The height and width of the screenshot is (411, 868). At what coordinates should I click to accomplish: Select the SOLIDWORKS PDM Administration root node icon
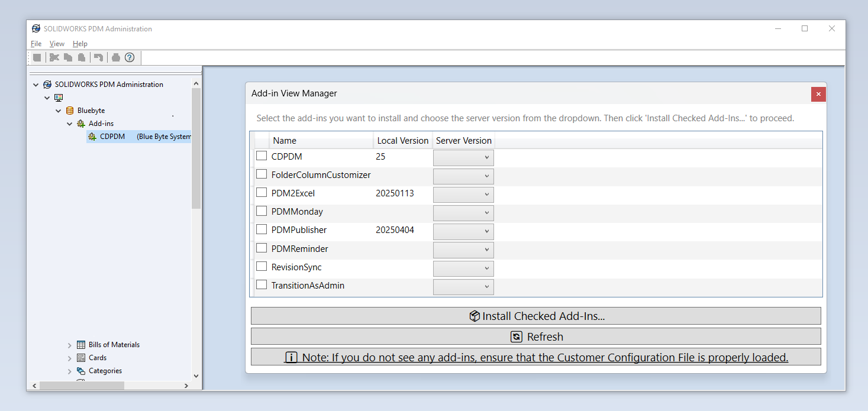pos(47,85)
